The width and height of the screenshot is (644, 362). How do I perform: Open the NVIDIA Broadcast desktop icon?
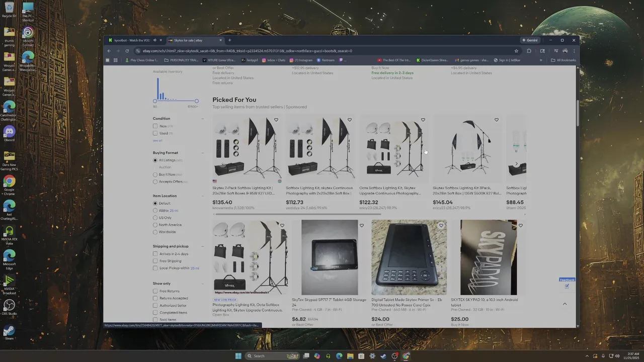[x=9, y=284]
